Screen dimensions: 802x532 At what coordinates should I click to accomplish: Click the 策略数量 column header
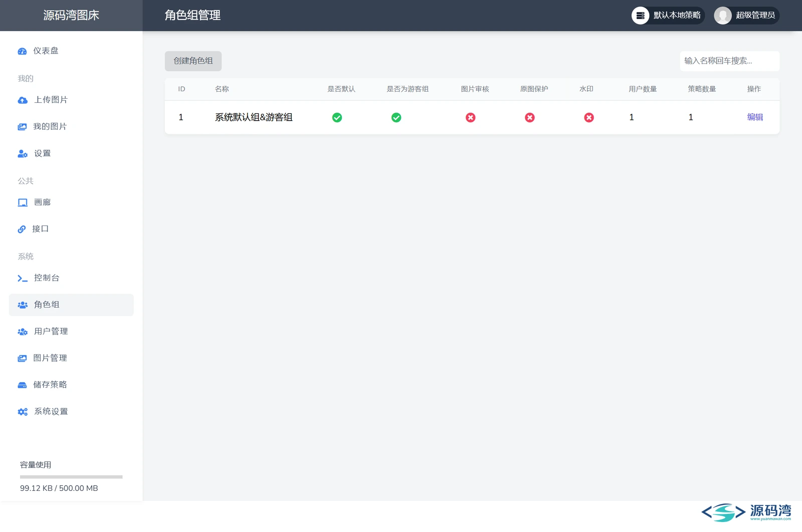click(x=702, y=89)
